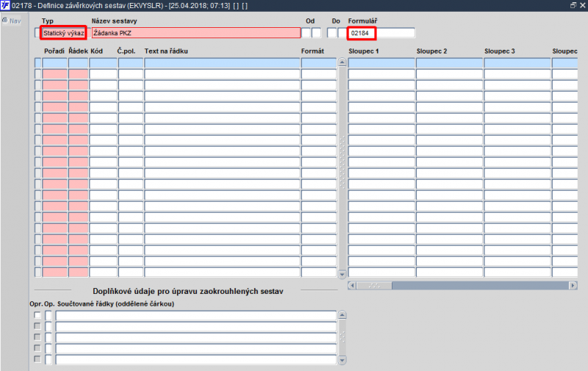Click the Nav icon in sidebar
Image resolution: width=588 pixels, height=371 pixels.
click(5, 21)
